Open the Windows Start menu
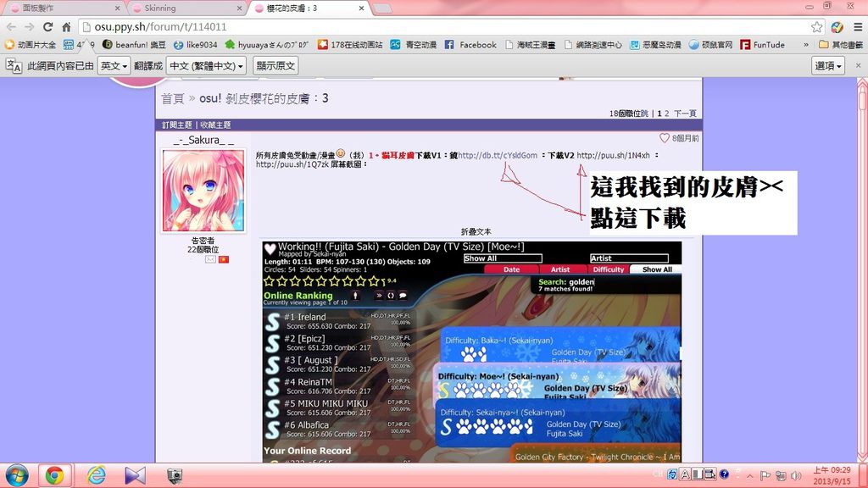Screen dimensions: 868x488 [17, 475]
